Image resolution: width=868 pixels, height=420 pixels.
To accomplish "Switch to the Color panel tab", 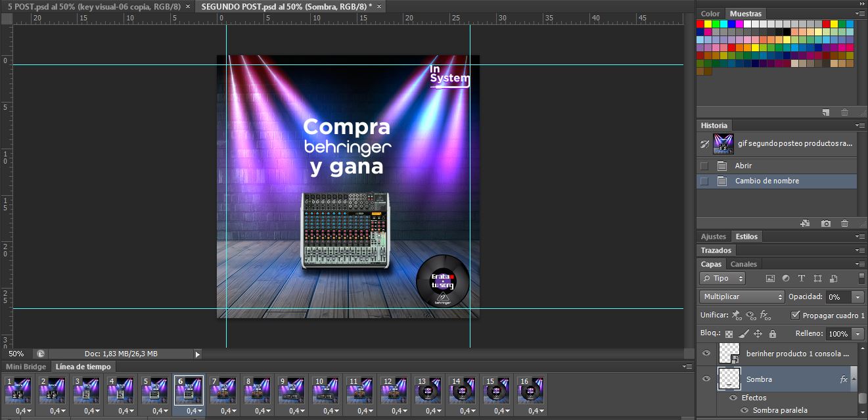I will [710, 14].
